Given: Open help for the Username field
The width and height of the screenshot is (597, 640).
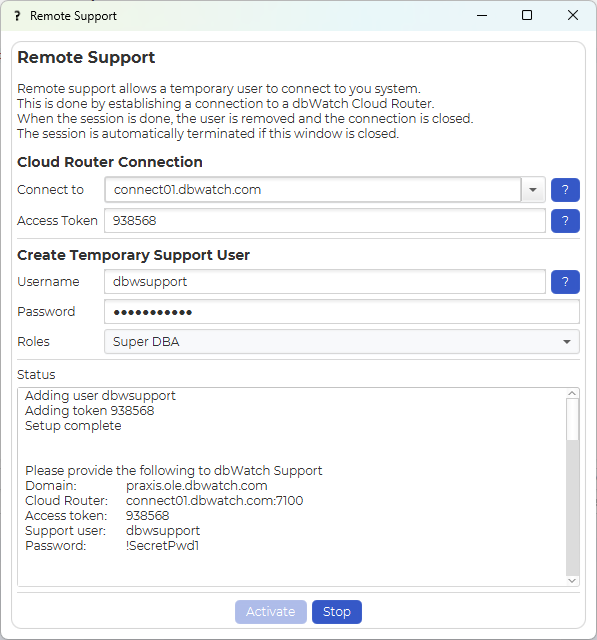Looking at the screenshot, I should click(565, 282).
